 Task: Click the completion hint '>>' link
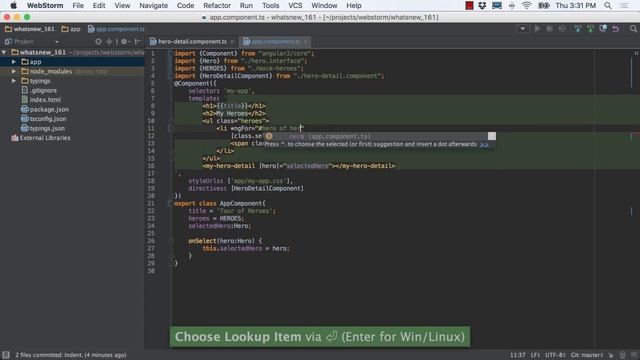(484, 144)
